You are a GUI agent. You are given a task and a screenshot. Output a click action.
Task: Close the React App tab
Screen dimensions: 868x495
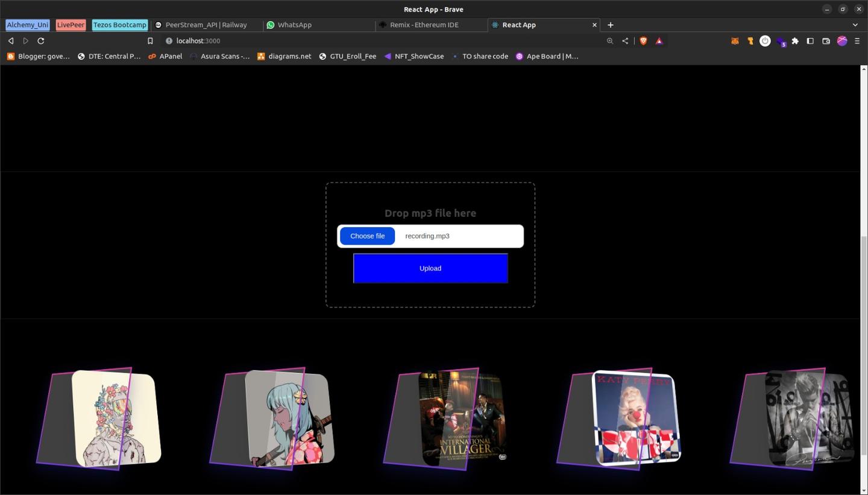coord(594,25)
